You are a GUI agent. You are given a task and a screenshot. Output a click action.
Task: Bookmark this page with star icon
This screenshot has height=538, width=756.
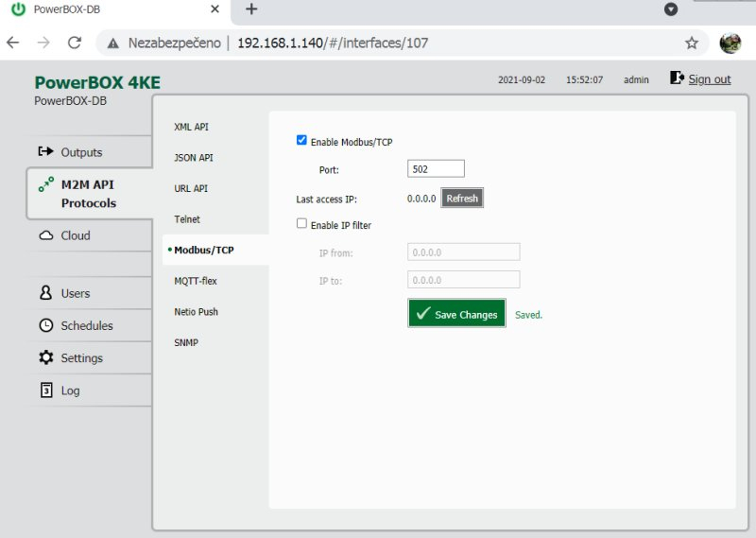tap(692, 43)
